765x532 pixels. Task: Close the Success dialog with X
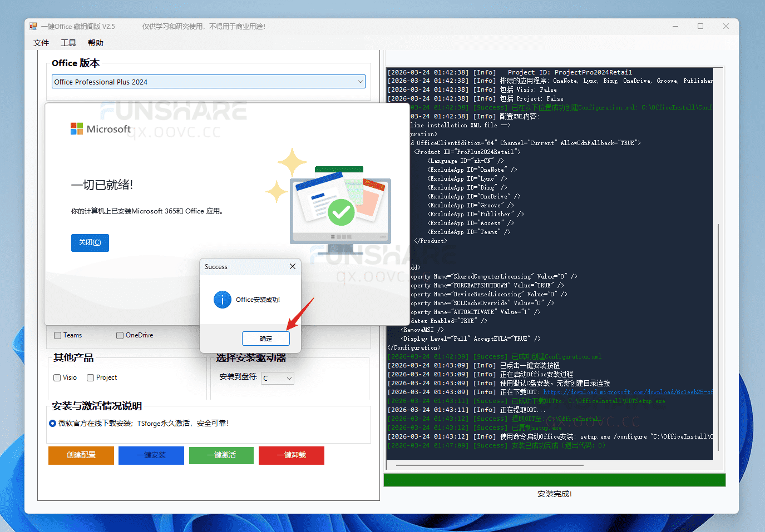point(293,266)
